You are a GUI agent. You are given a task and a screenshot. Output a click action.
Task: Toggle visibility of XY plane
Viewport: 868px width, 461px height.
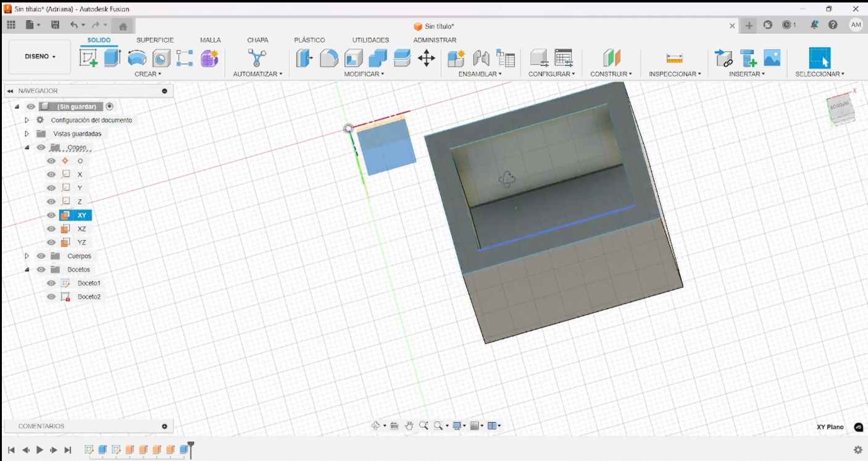pos(51,215)
